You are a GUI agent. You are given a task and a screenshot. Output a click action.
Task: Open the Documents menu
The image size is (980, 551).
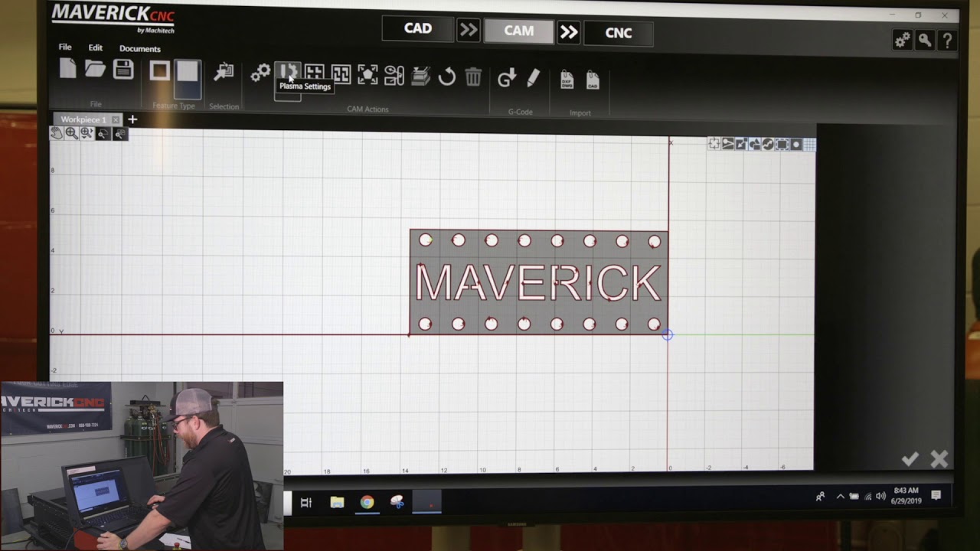coord(139,49)
